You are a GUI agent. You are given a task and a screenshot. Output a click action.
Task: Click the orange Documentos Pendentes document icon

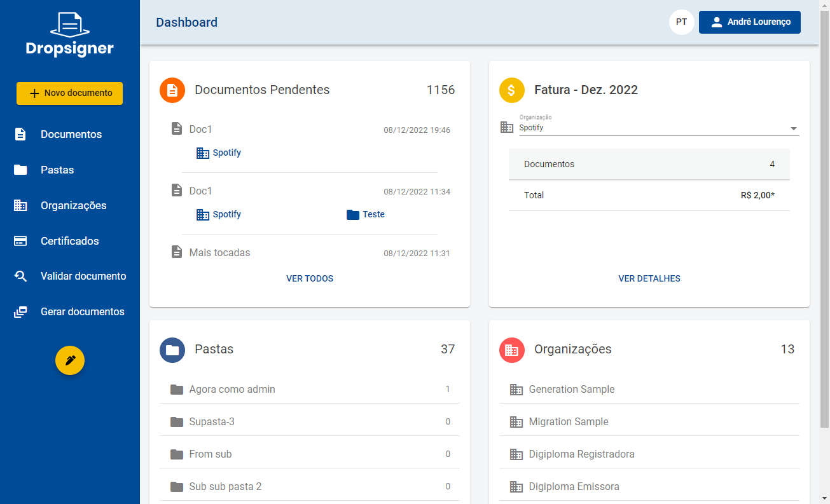(172, 90)
